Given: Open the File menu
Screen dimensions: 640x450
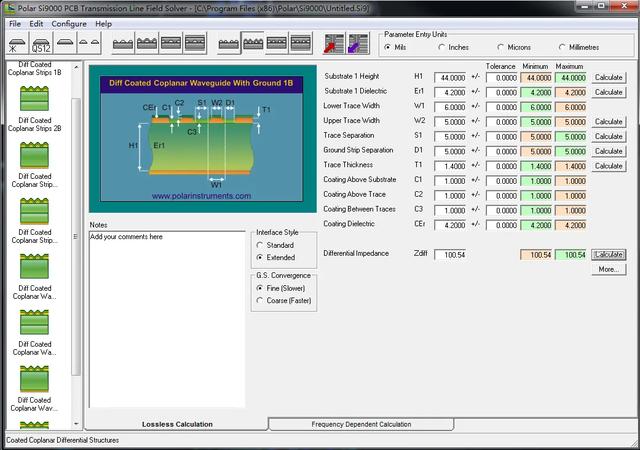Looking at the screenshot, I should 15,24.
